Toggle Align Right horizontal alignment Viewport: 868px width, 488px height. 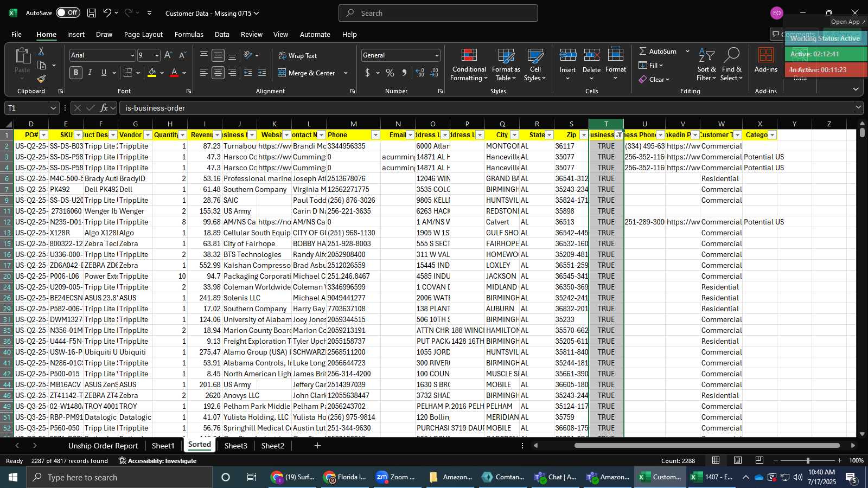click(232, 73)
